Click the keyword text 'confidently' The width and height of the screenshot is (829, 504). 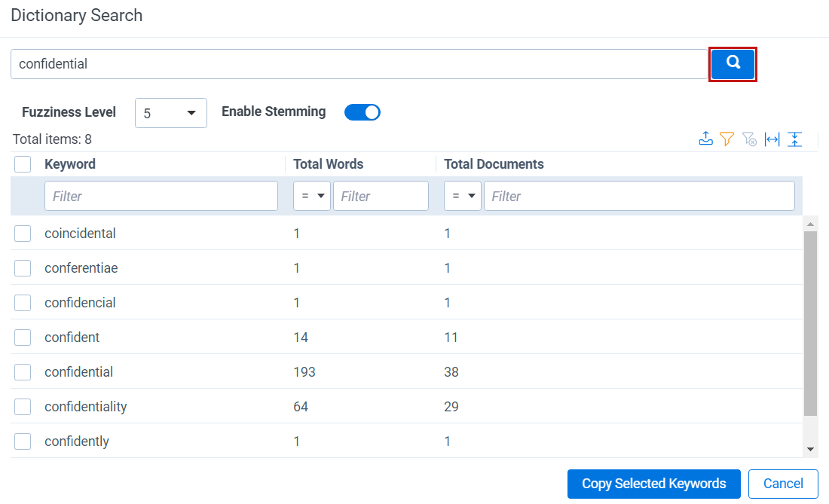tap(77, 441)
